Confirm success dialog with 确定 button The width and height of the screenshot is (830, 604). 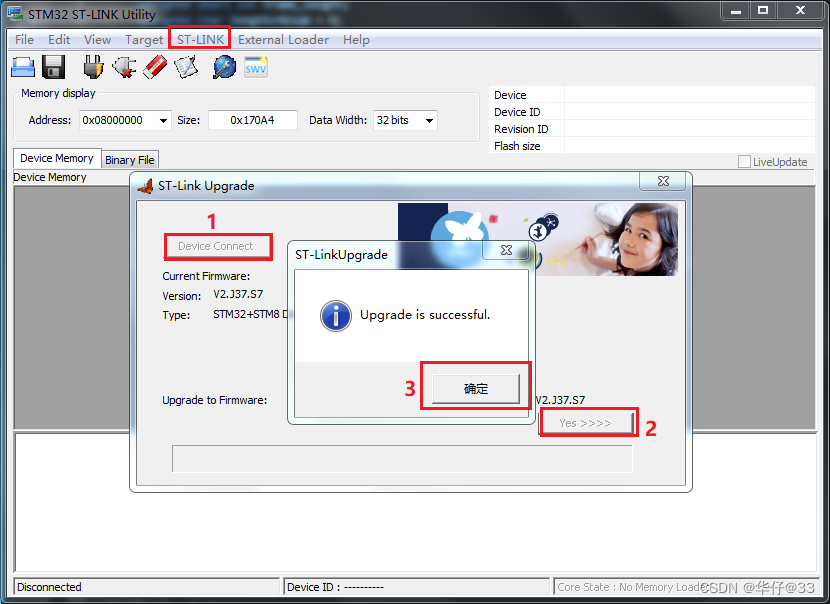(476, 389)
